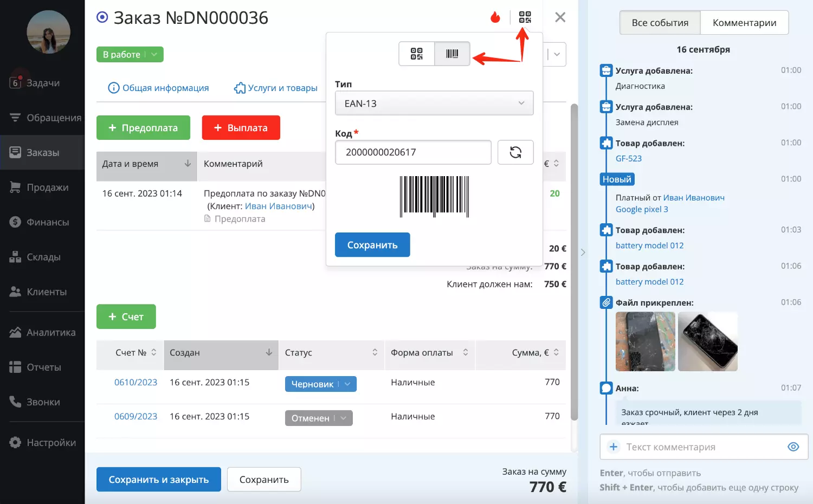Click the Файл прикреплен paperclip icon
813x504 pixels.
[606, 302]
